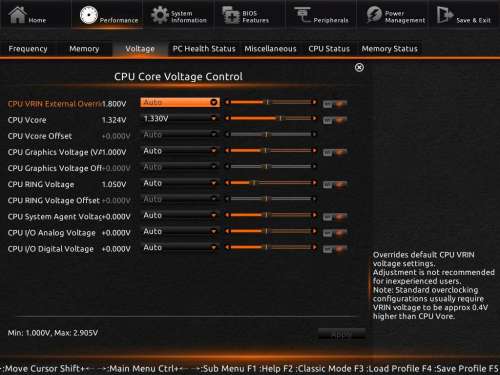
Task: Switch to the Frequency tab
Action: pyautogui.click(x=28, y=49)
